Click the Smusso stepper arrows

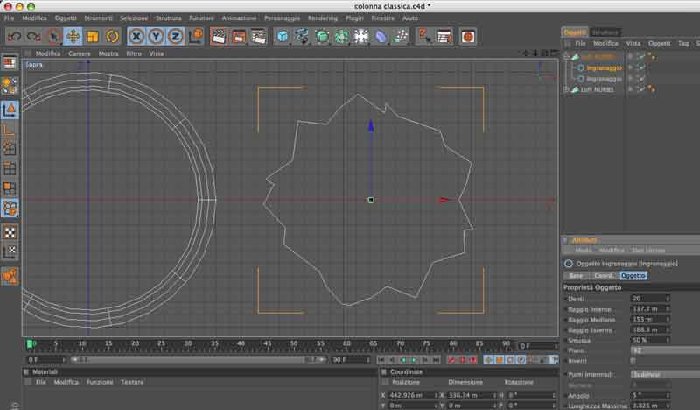click(667, 340)
